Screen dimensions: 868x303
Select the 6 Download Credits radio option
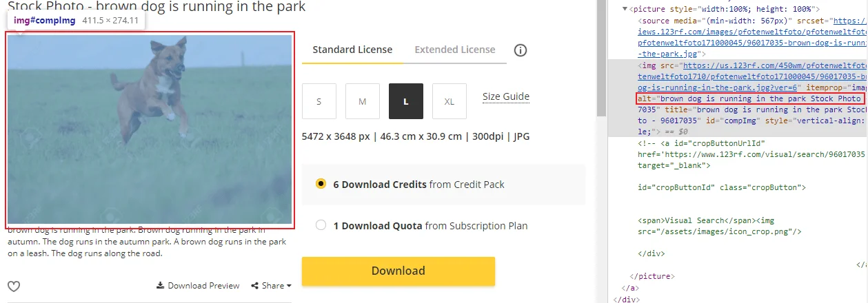[321, 185]
